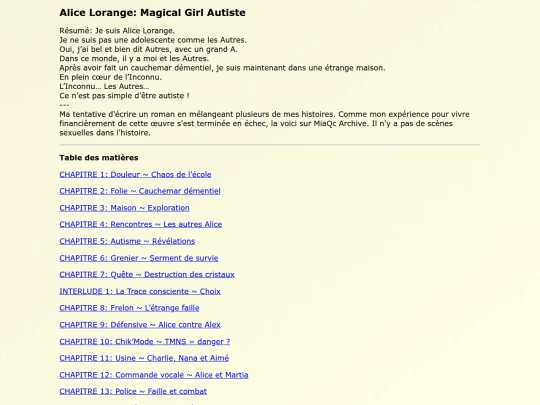
Task: Go to Chapitre 8: Frelon ~ L'étrange faille
Action: pyautogui.click(x=129, y=308)
